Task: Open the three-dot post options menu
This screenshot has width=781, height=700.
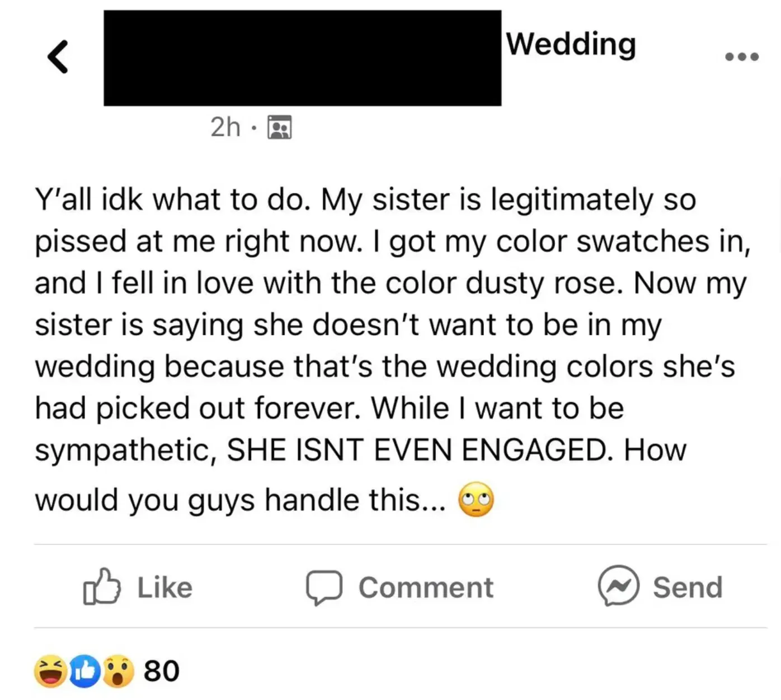Action: [741, 57]
